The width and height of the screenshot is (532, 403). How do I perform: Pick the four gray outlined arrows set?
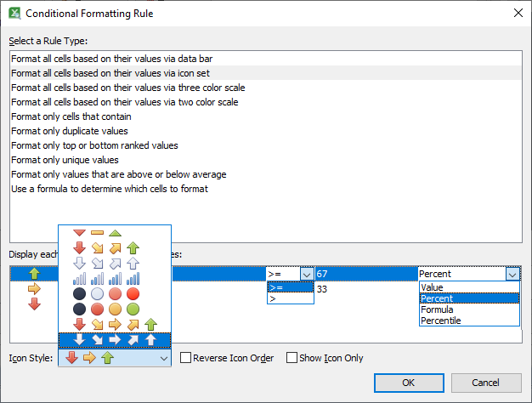(x=105, y=264)
